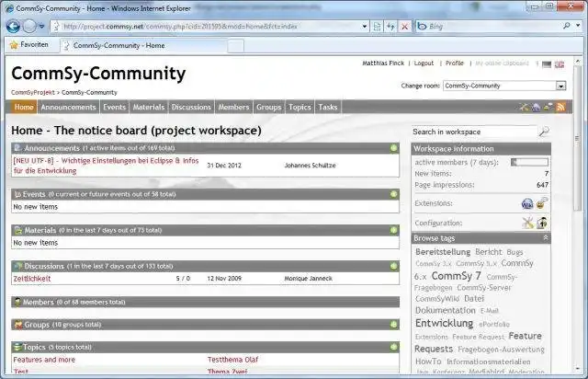Add new event with green plus icon
The height and width of the screenshot is (379, 588).
pos(393,194)
